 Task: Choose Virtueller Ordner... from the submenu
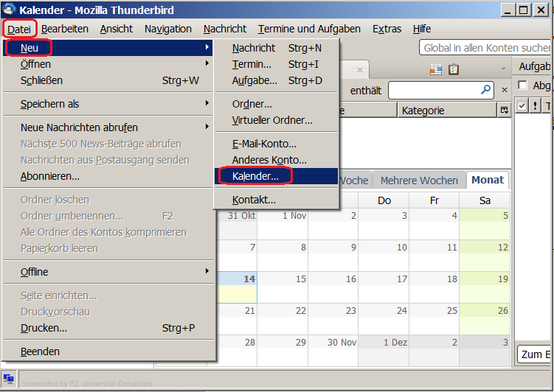(277, 120)
